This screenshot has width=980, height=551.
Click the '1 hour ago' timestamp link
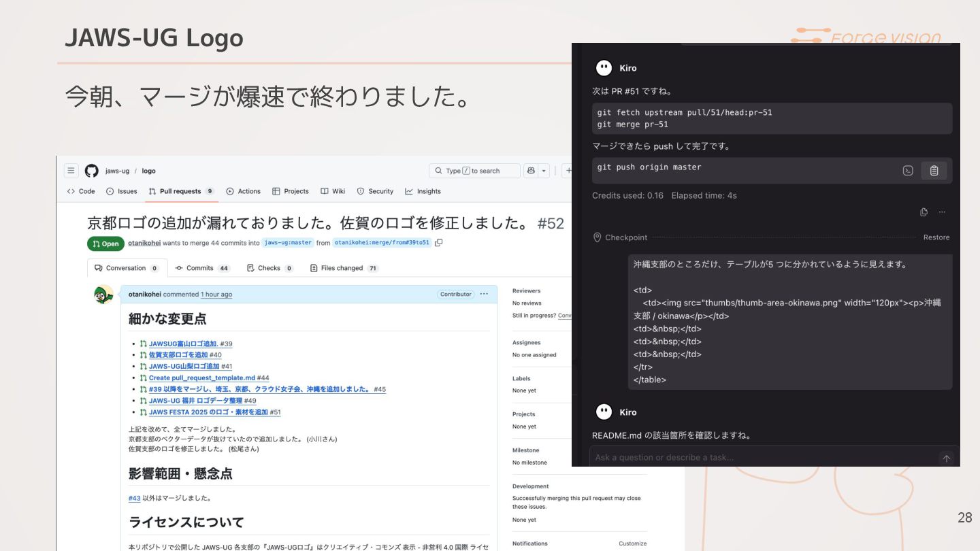click(x=216, y=295)
